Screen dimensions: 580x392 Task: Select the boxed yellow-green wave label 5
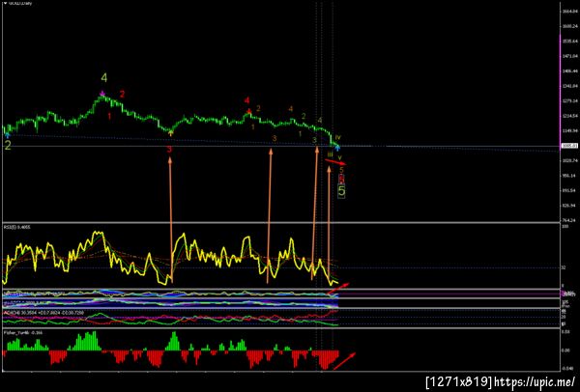click(x=342, y=191)
